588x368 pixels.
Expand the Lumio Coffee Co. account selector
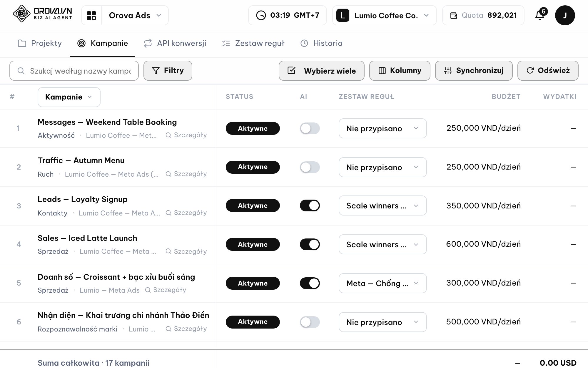pos(385,15)
